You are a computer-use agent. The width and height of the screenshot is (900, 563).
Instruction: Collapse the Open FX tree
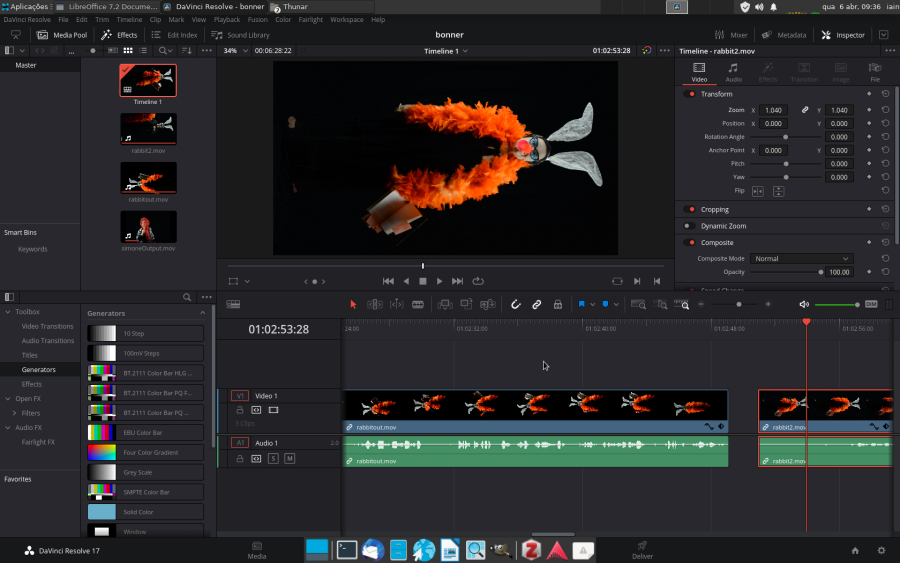pyautogui.click(x=8, y=398)
